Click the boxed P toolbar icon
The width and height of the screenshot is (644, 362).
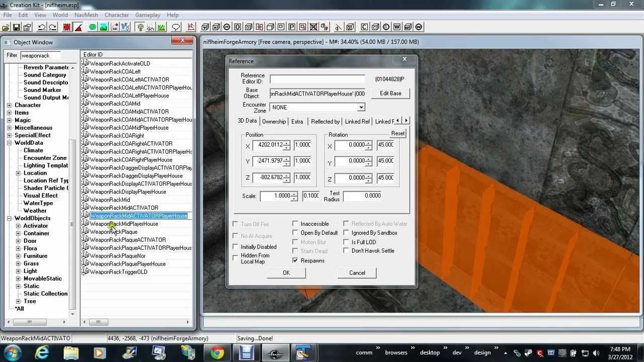click(x=291, y=27)
